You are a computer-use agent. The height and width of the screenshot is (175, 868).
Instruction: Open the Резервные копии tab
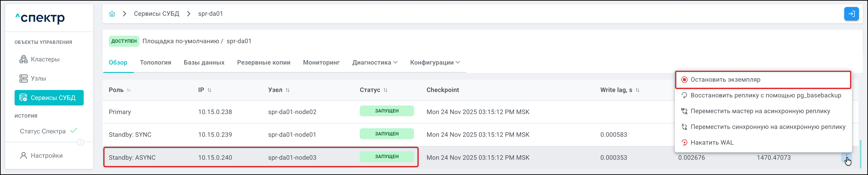point(263,63)
